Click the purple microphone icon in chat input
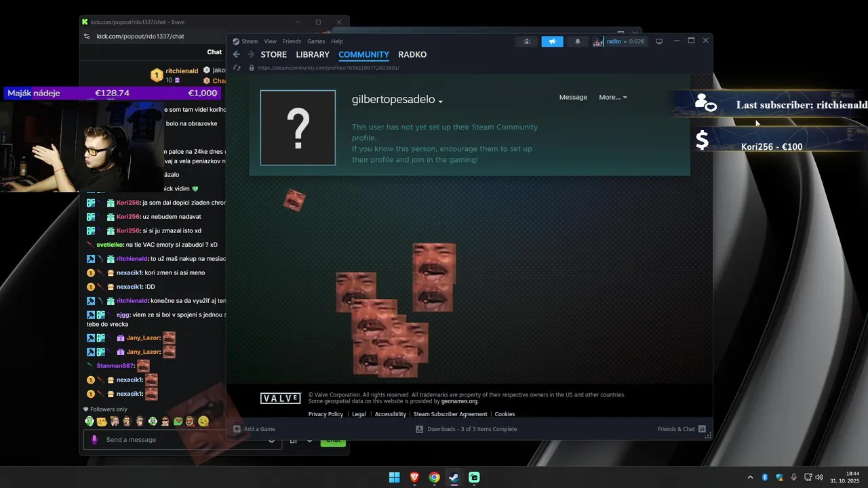Screen dimensions: 868x488 click(x=94, y=440)
